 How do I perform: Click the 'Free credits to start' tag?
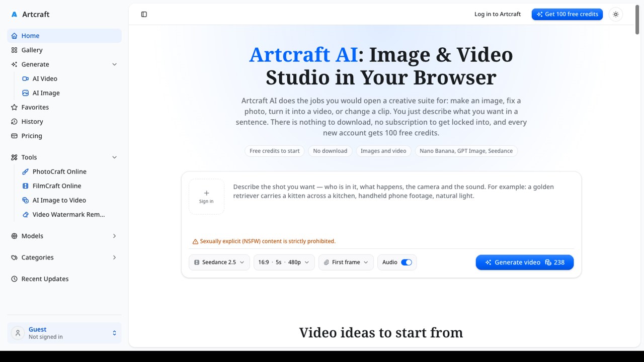[275, 151]
